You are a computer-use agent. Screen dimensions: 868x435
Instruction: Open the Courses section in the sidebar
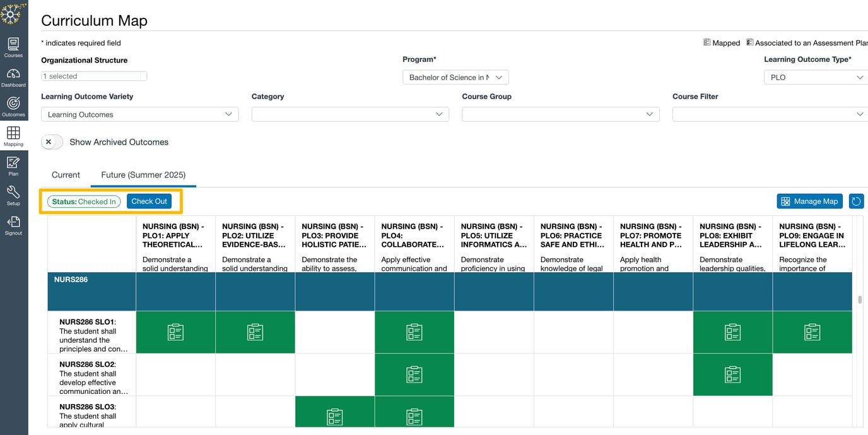(x=13, y=44)
